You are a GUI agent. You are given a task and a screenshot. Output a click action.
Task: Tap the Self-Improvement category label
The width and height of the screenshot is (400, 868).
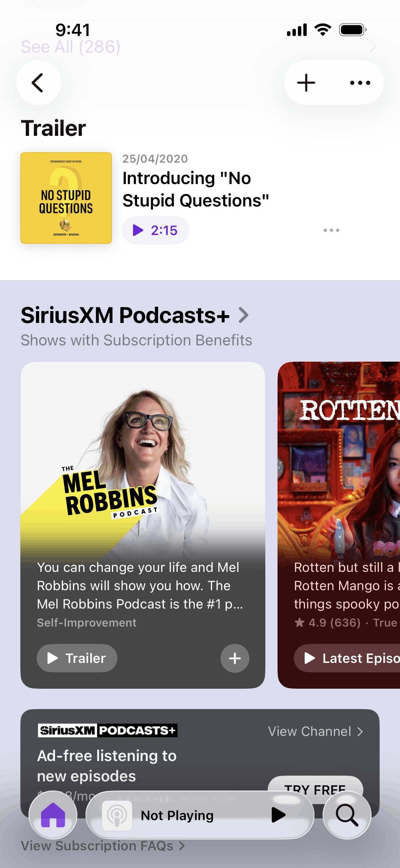(x=87, y=622)
